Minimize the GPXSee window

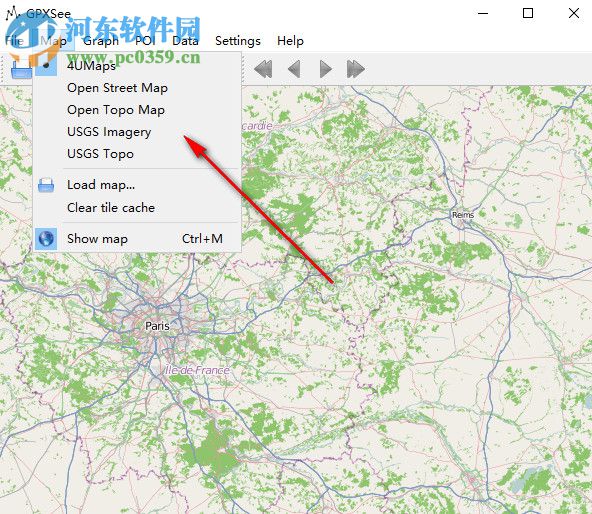[x=483, y=13]
